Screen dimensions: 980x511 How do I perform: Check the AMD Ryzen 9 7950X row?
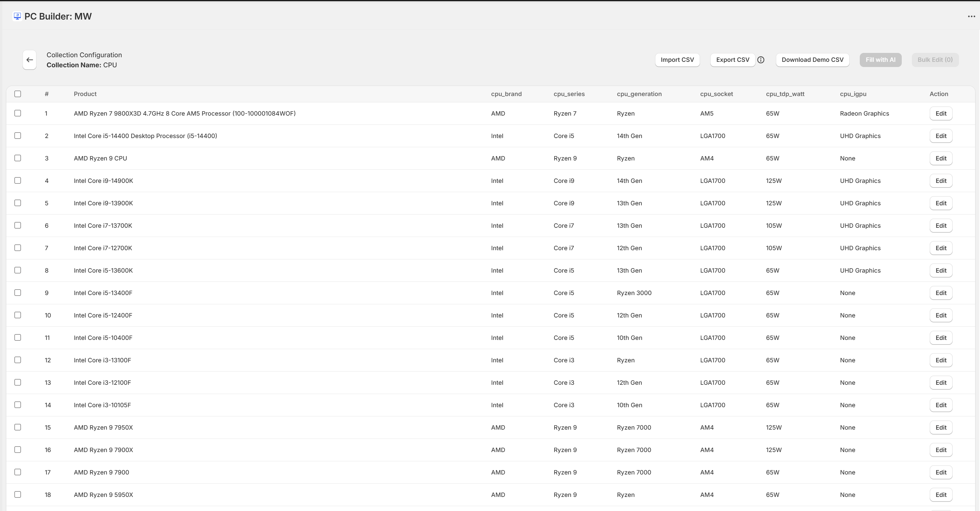pyautogui.click(x=18, y=427)
